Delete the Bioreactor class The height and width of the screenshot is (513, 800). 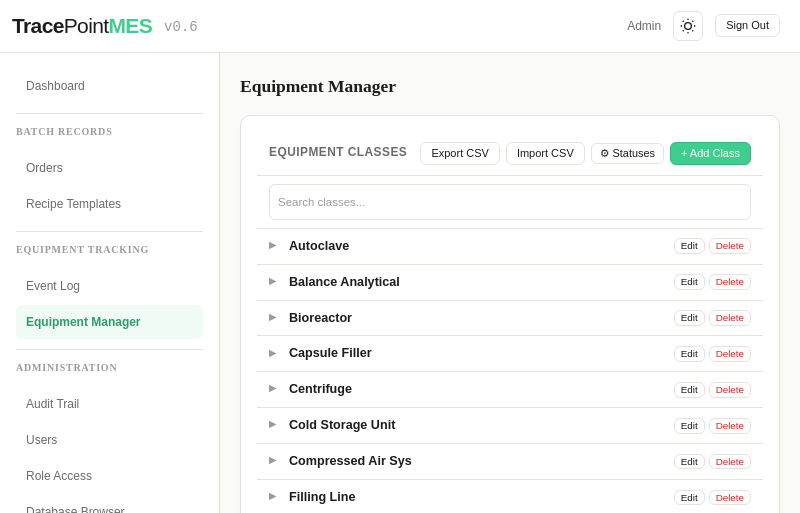click(x=730, y=318)
